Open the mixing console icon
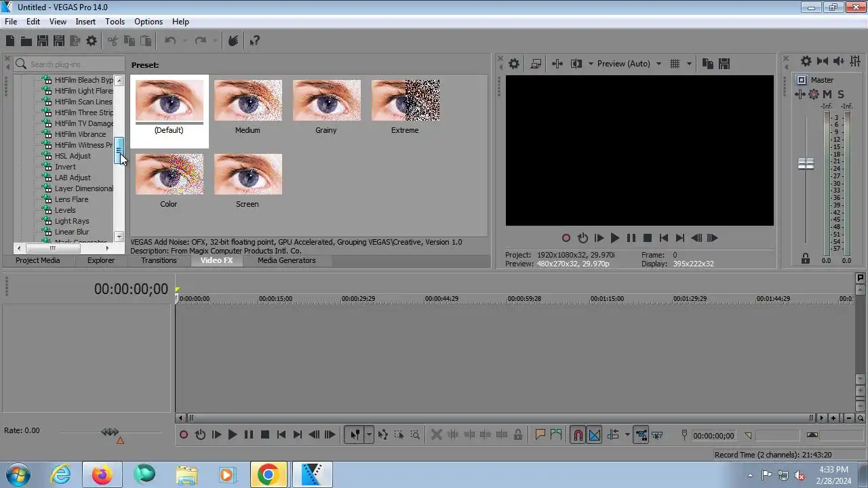Screen dimensions: 868x488 [x=855, y=61]
